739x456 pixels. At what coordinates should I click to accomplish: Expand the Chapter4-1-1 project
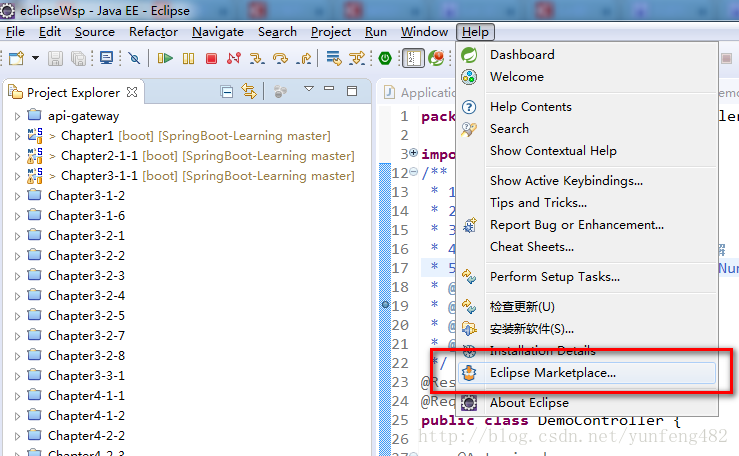(x=17, y=396)
